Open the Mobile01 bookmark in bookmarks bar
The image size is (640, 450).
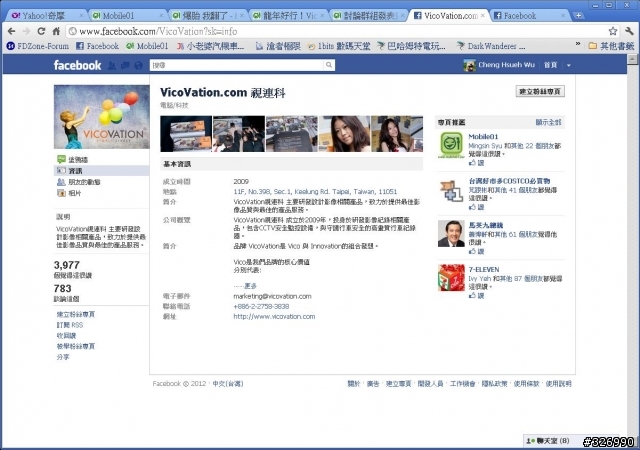point(147,46)
